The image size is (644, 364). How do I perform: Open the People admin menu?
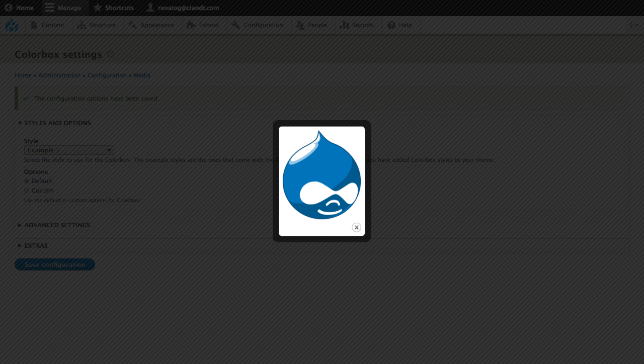point(311,25)
